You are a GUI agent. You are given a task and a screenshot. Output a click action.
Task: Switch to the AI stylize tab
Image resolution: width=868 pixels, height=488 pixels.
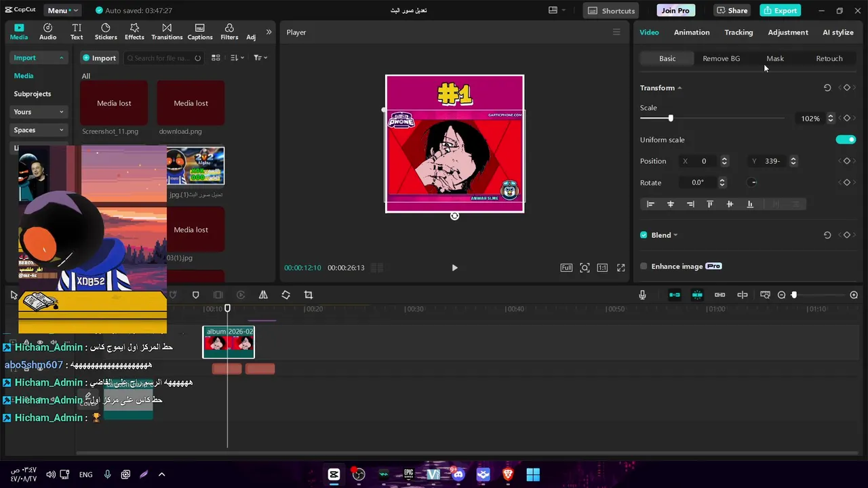tap(838, 32)
